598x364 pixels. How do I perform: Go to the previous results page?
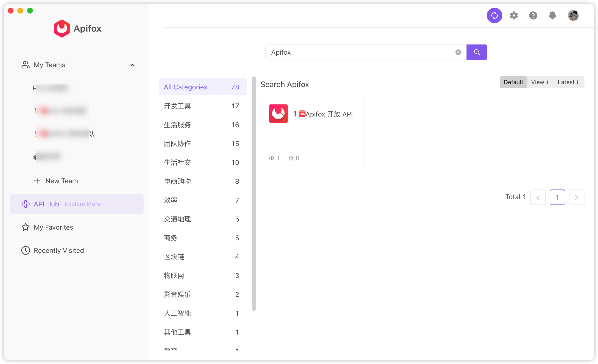tap(538, 197)
